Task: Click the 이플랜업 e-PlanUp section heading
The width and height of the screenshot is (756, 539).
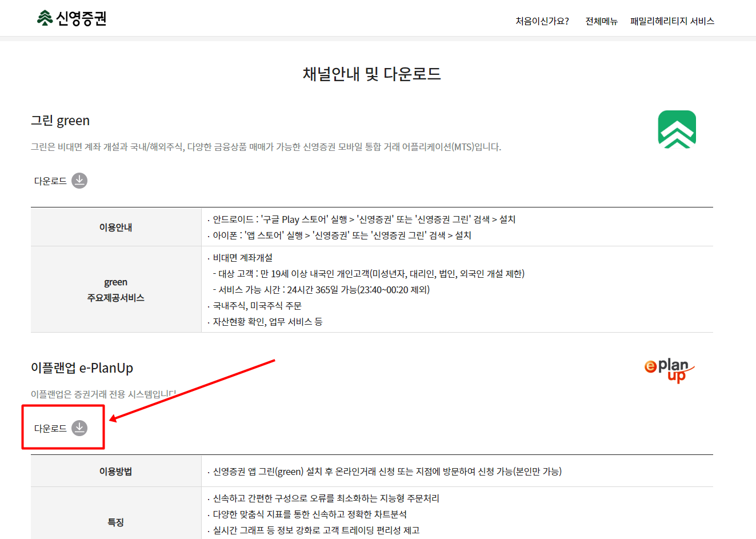Action: (82, 368)
